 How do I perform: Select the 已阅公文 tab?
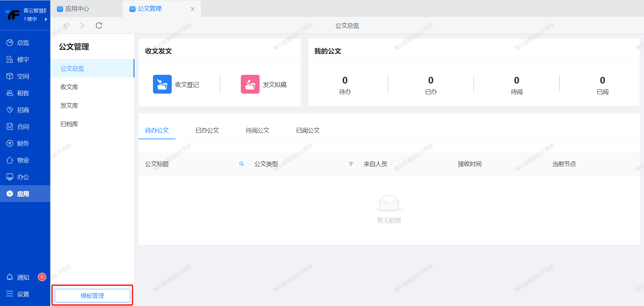(x=308, y=131)
